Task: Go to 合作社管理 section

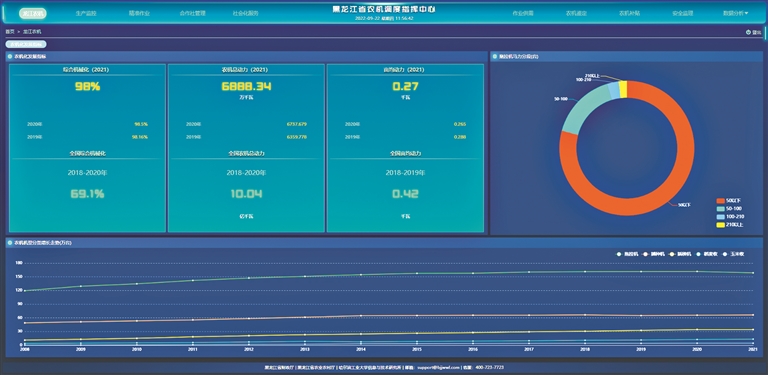Action: click(192, 14)
